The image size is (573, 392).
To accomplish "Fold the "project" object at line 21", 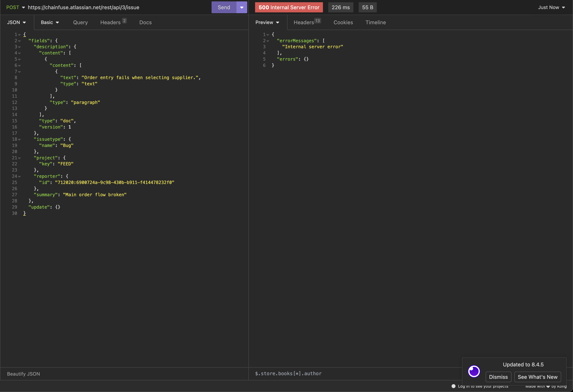I will [x=19, y=158].
